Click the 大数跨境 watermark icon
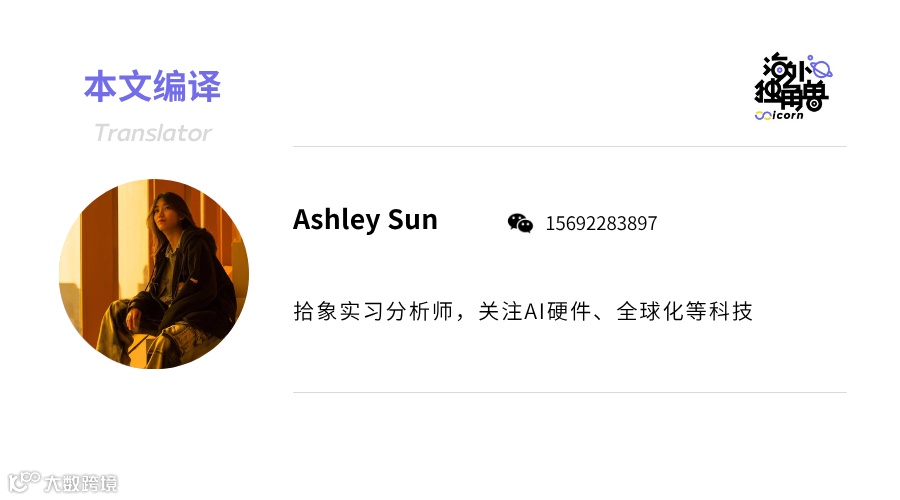The height and width of the screenshot is (500, 900). tap(25, 481)
